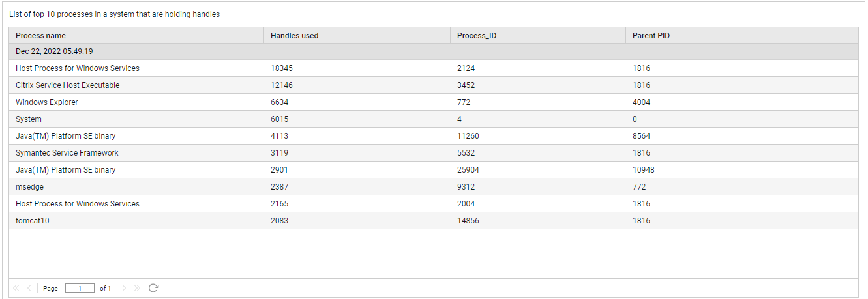
Task: Click the System process row
Action: [434, 119]
